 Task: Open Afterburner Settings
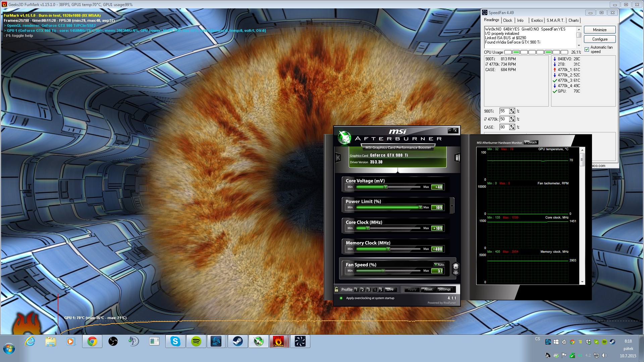[x=444, y=290]
